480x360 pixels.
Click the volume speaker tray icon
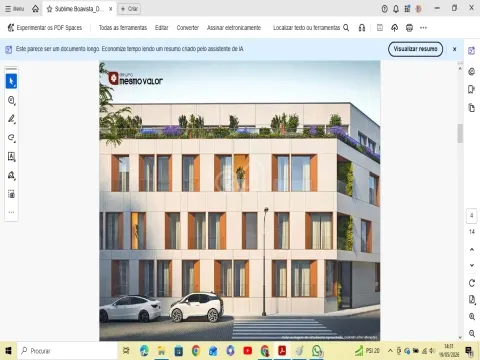[432, 351]
